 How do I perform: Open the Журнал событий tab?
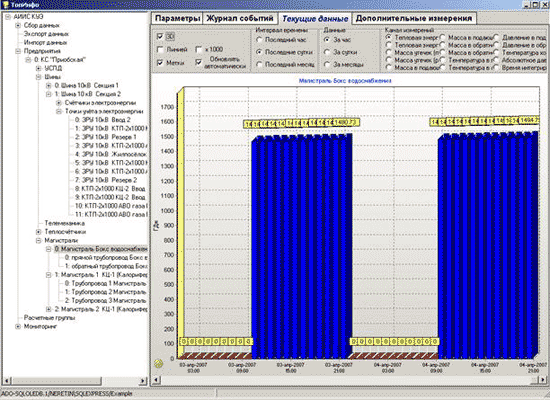[240, 18]
